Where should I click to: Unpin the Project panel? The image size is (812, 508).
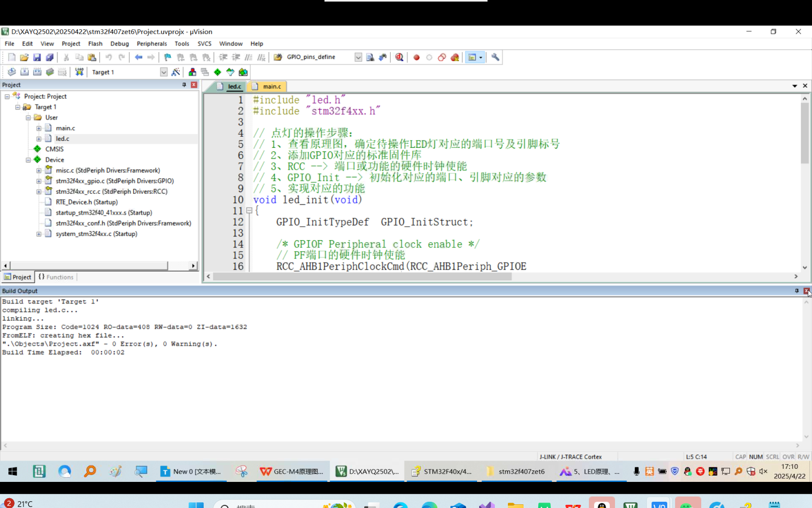coord(183,85)
